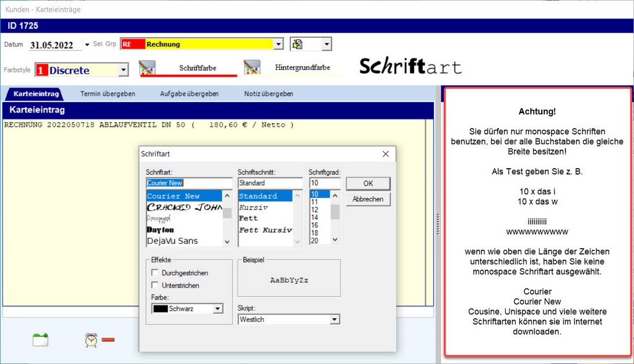Confirm font dialog with OK
Screen dimensions: 634x364
click(368, 184)
